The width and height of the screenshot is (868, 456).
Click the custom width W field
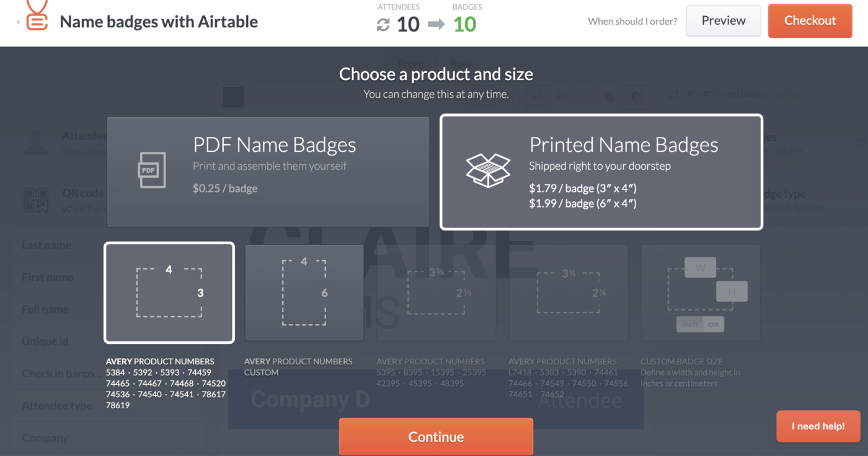pyautogui.click(x=701, y=268)
